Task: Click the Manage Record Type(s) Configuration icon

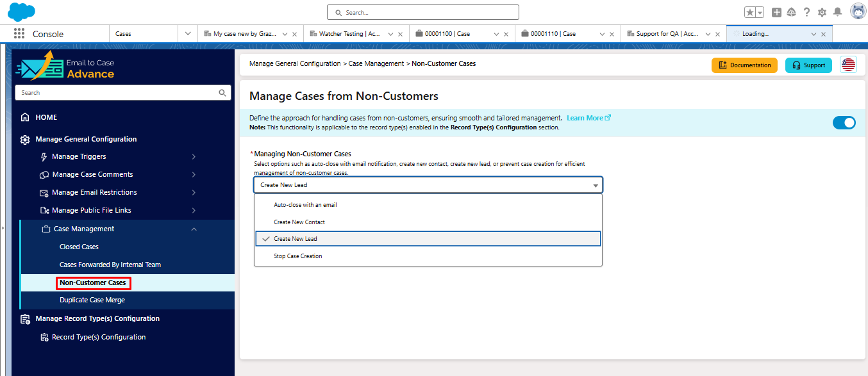Action: click(x=25, y=318)
